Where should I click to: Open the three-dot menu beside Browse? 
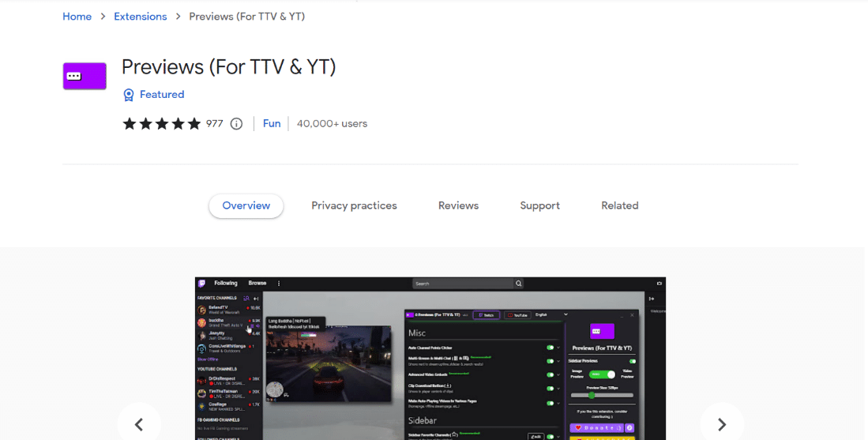click(x=279, y=284)
